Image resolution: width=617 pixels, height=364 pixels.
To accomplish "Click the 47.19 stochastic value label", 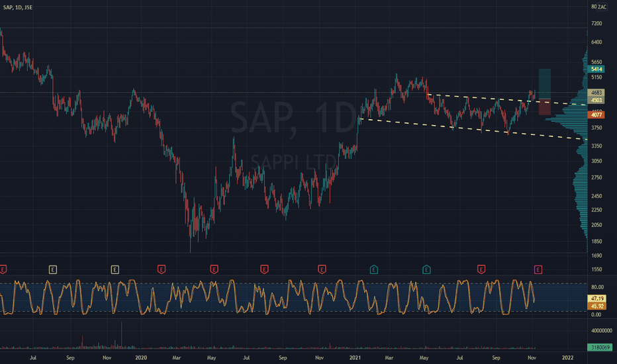I will (596, 298).
